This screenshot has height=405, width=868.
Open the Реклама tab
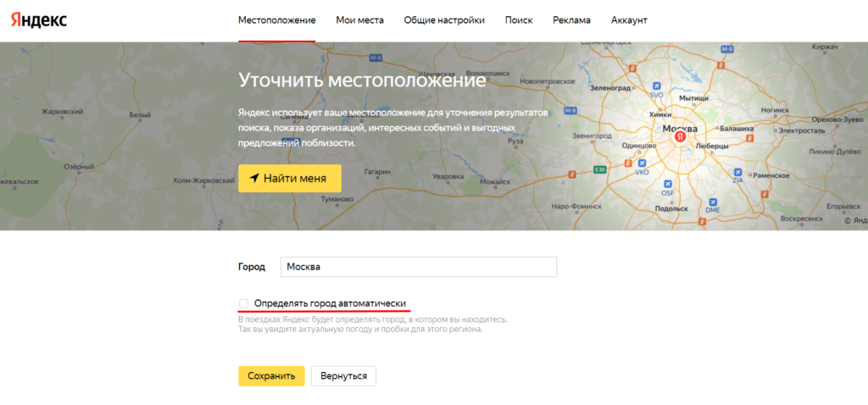pos(571,20)
